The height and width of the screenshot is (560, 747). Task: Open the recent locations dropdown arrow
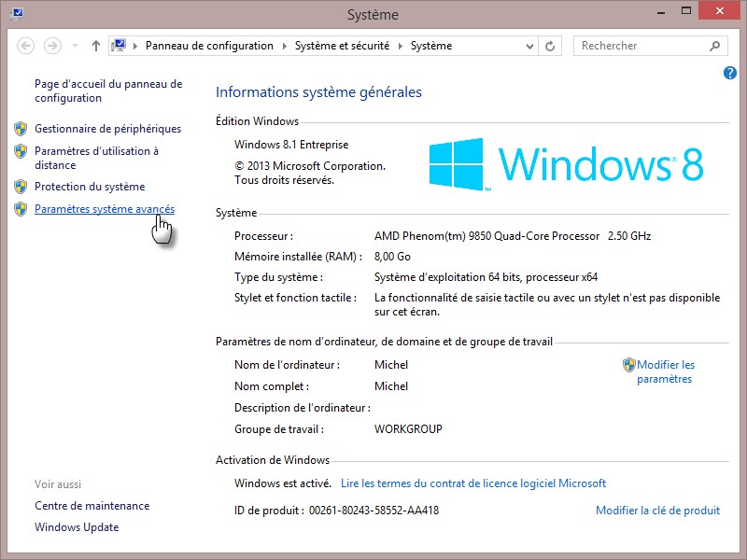[x=75, y=46]
